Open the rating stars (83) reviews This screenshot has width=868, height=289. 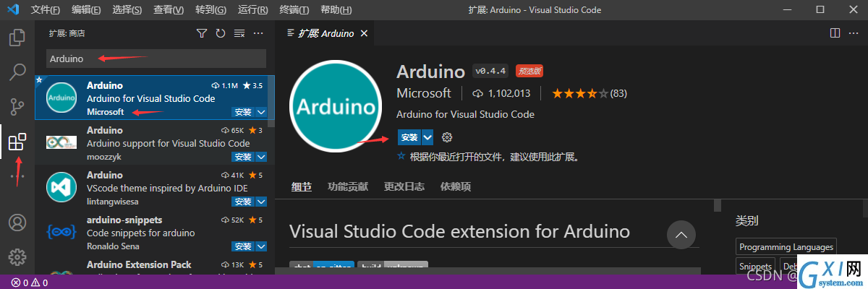click(x=590, y=93)
